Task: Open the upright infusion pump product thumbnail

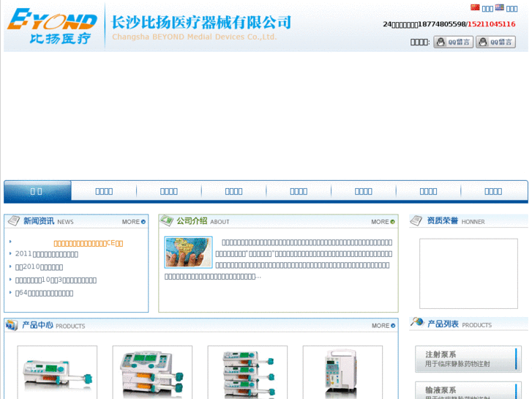Action: click(x=342, y=372)
